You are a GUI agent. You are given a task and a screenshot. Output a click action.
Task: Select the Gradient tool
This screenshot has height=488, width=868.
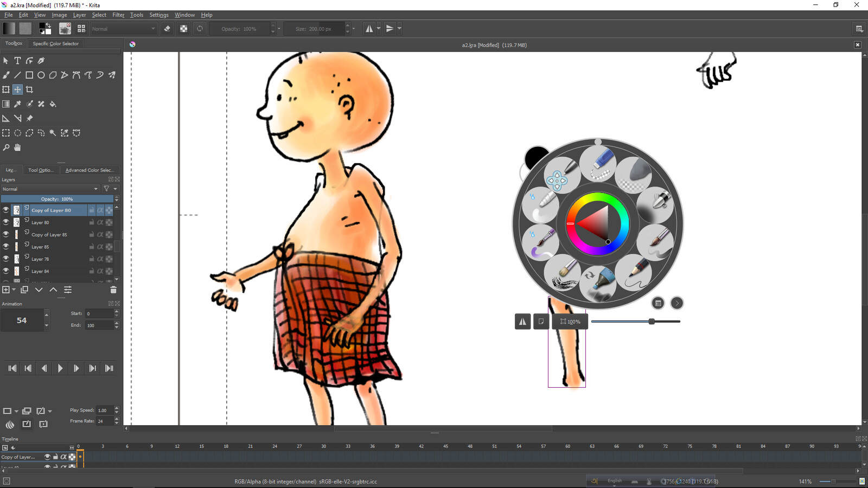click(x=6, y=104)
